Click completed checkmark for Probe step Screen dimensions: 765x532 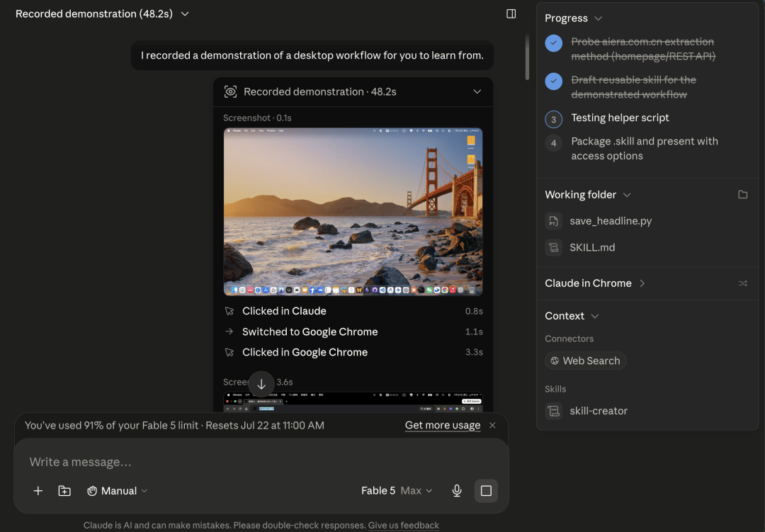(553, 43)
